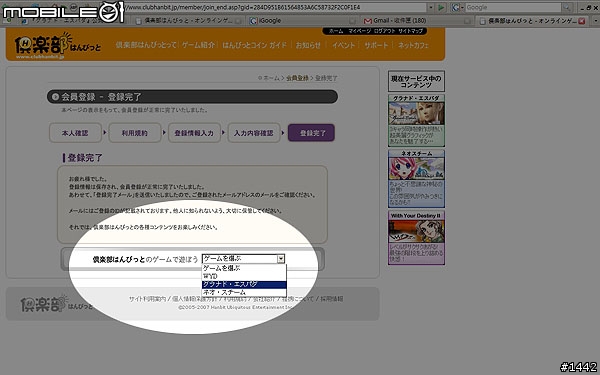Open the address bar history dropdown arrow
600x375 pixels.
coord(431,7)
